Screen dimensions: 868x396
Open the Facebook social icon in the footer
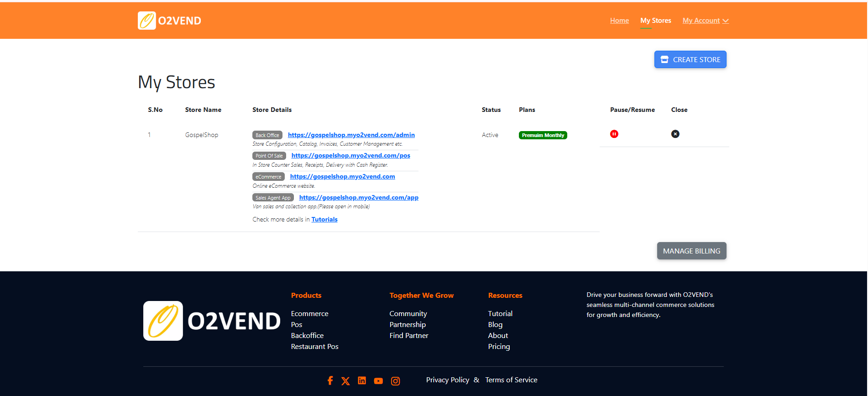click(x=330, y=380)
